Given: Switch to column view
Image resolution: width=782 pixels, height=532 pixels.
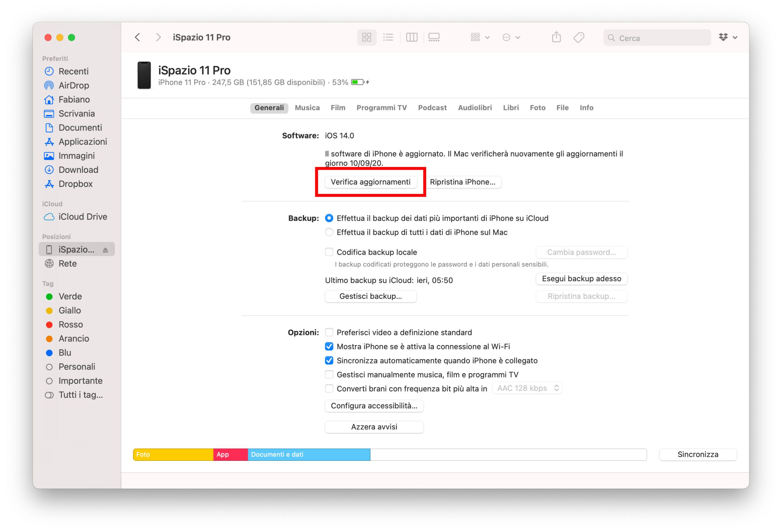Looking at the screenshot, I should tap(411, 37).
